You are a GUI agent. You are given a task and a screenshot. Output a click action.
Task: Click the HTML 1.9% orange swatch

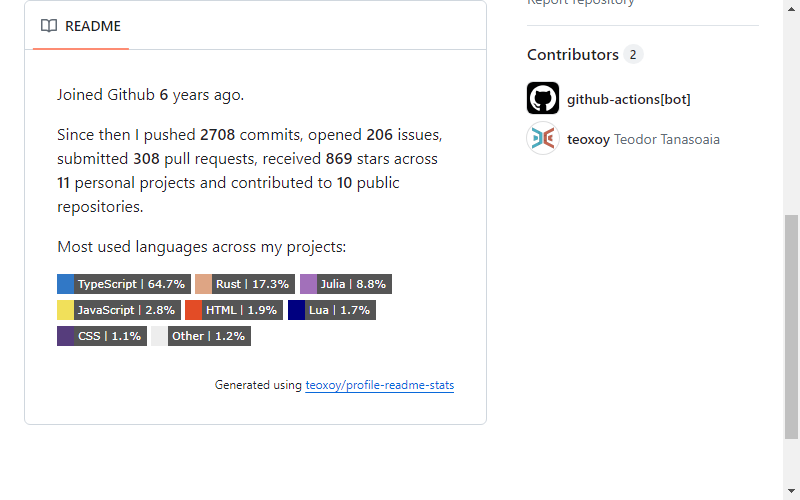[x=193, y=310]
